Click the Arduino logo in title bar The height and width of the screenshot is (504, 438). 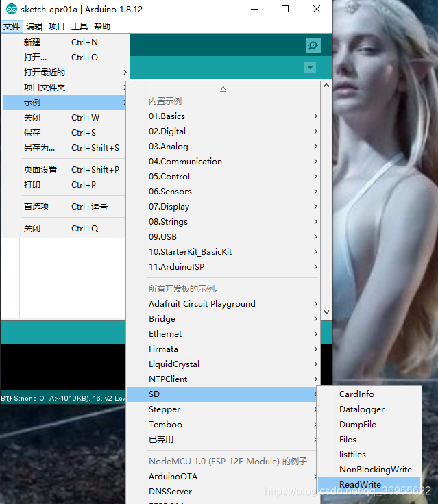tap(12, 10)
